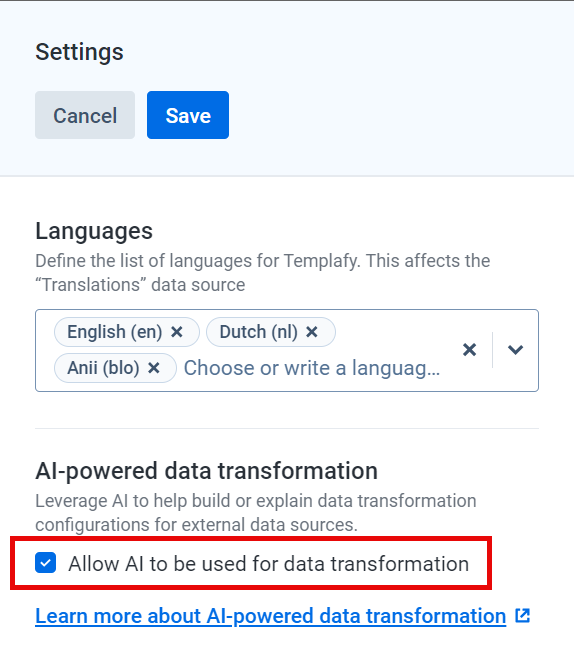Toggle via the 'Allow AI to be used' label

pos(269,564)
